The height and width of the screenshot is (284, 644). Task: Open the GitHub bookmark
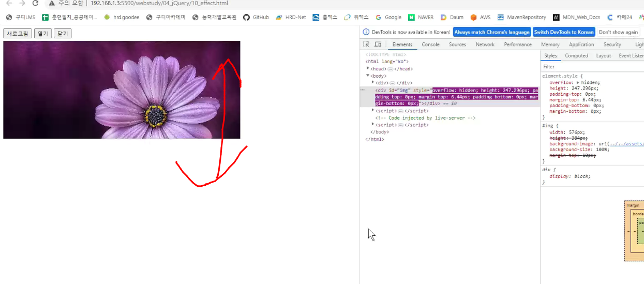click(256, 17)
